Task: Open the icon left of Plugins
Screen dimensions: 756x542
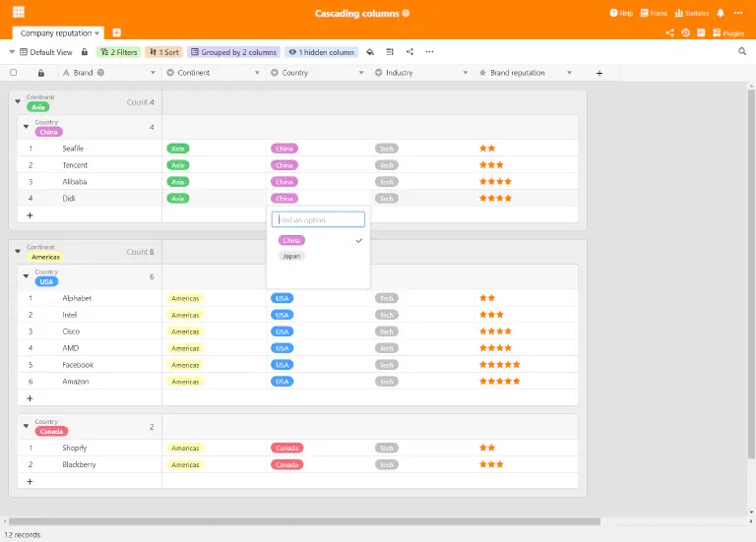Action: [701, 32]
